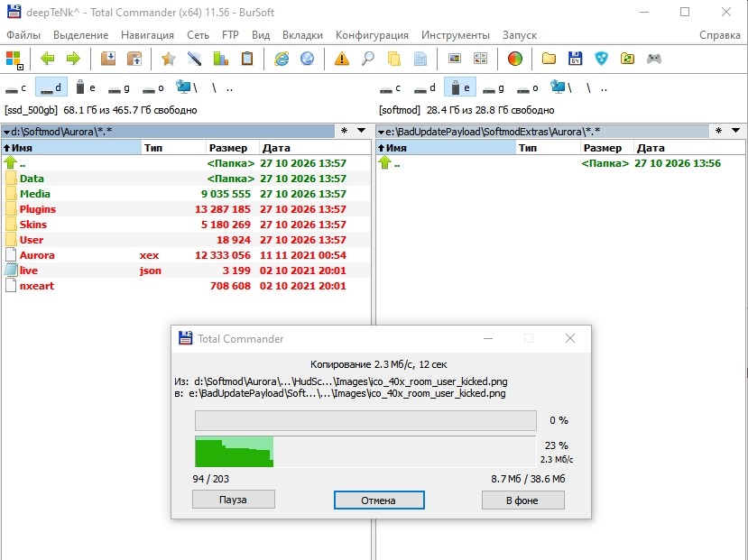Click the blue globe toolbar icon
This screenshot has height=560, width=748.
tap(307, 59)
